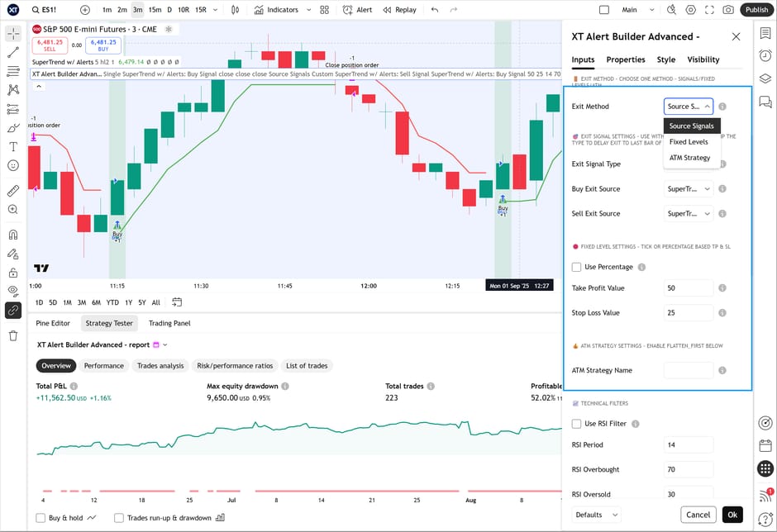Open the layout grid selector
Screen dimensions: 777x532
pyautogui.click(x=325, y=10)
